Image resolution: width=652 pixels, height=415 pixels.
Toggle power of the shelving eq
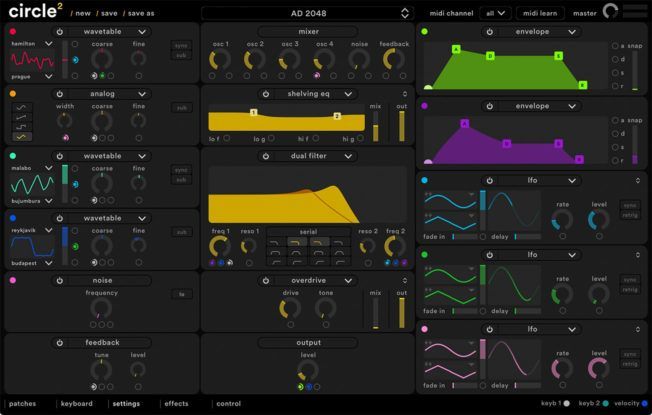pyautogui.click(x=266, y=94)
